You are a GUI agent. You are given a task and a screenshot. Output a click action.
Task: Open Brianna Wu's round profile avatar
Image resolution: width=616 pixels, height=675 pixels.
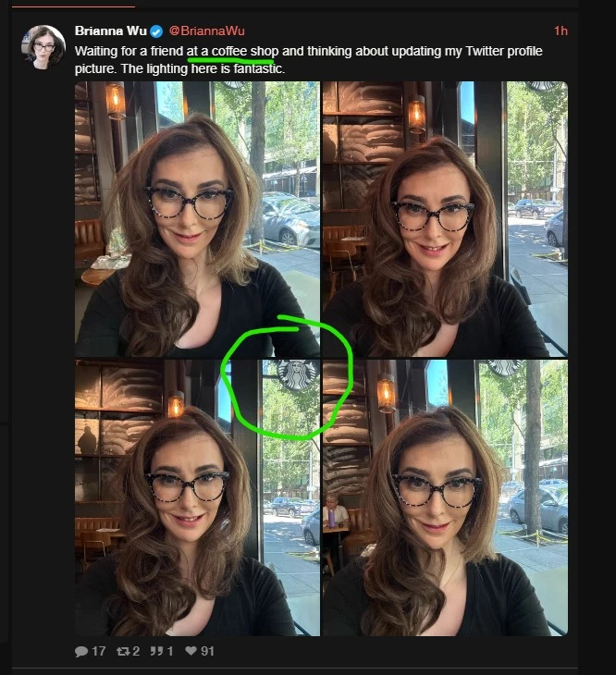[43, 46]
